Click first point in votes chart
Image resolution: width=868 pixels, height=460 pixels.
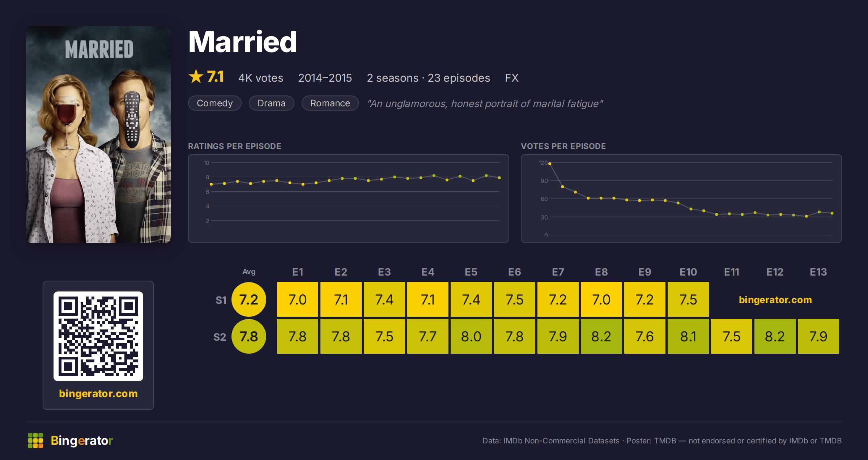pos(550,164)
